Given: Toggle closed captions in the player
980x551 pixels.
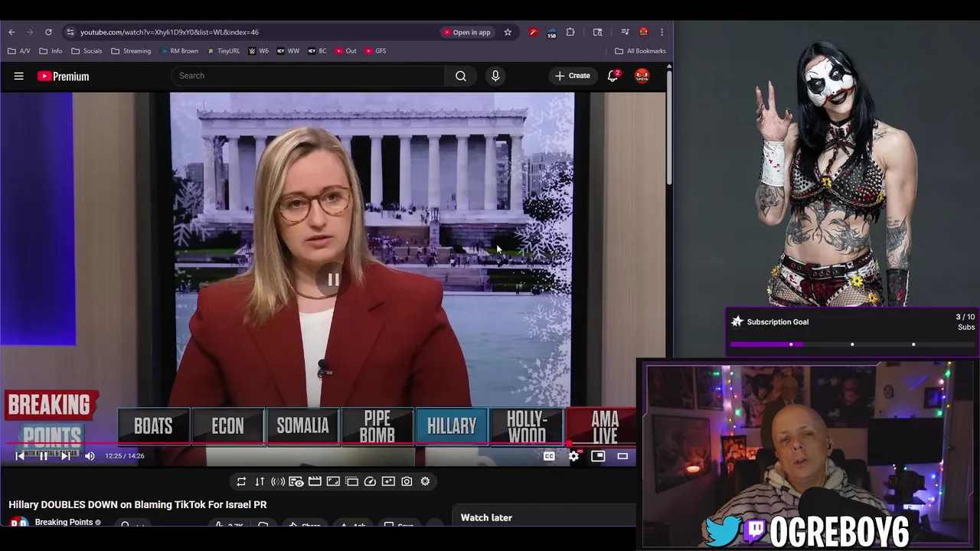Looking at the screenshot, I should point(549,456).
